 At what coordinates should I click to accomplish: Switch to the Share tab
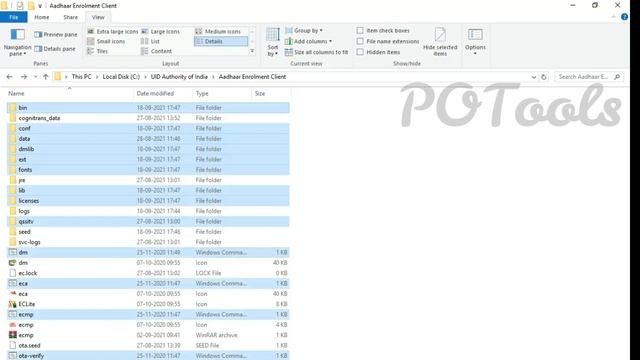(71, 17)
